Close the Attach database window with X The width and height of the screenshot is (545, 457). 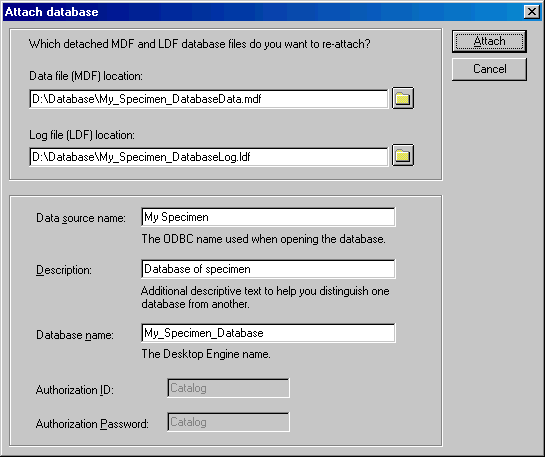(532, 12)
